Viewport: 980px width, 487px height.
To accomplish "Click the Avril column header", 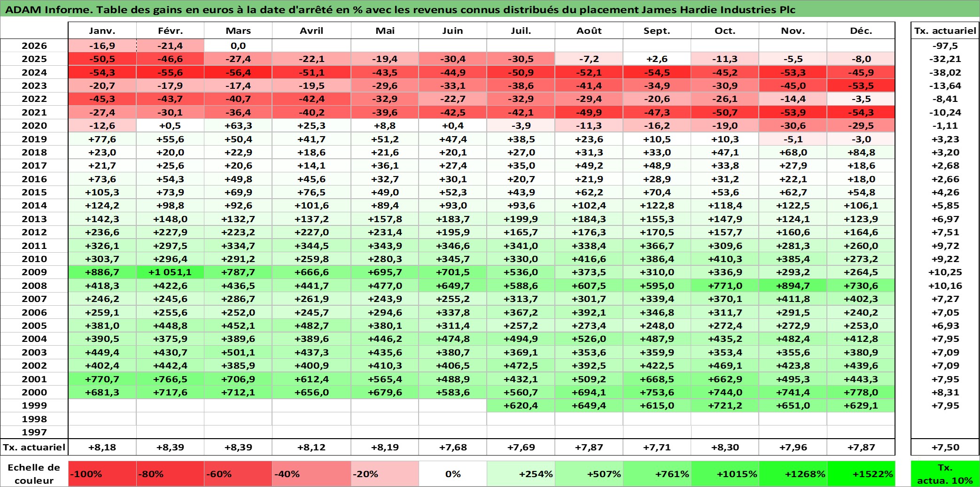I will (x=311, y=31).
